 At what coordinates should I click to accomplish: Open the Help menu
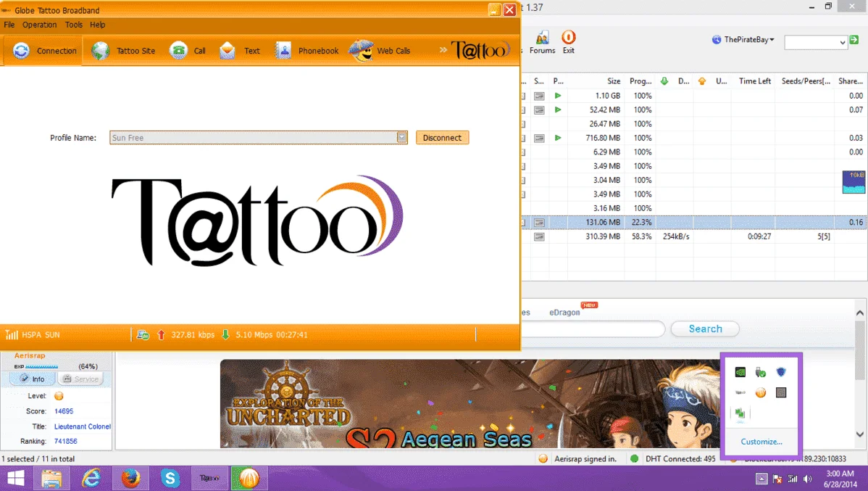point(97,25)
